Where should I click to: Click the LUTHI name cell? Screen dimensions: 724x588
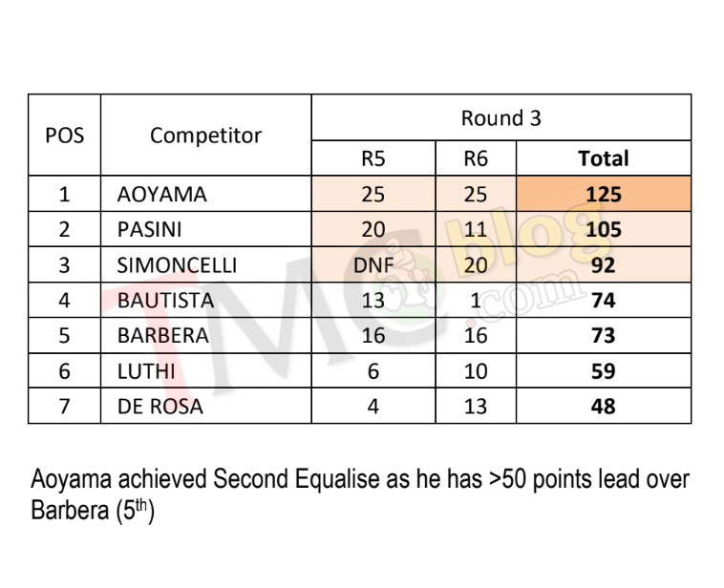(206, 371)
